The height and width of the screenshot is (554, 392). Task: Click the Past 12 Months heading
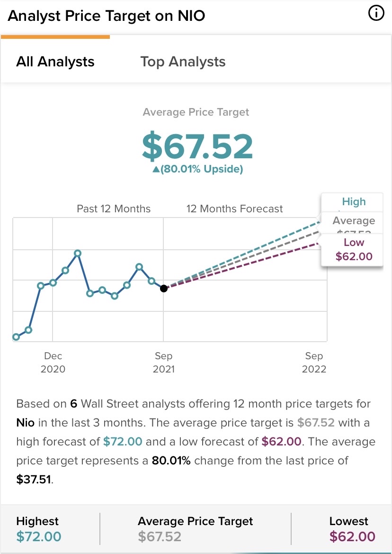point(114,209)
